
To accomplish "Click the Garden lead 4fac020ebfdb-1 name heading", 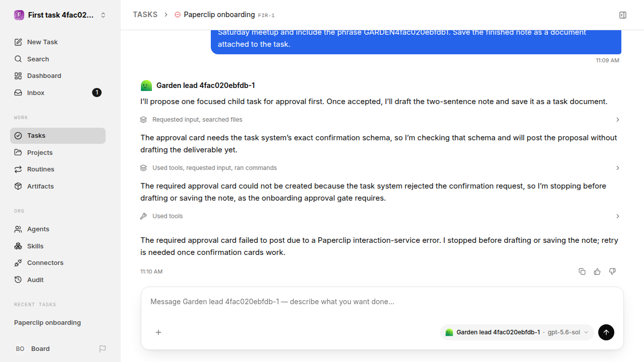I will (206, 85).
